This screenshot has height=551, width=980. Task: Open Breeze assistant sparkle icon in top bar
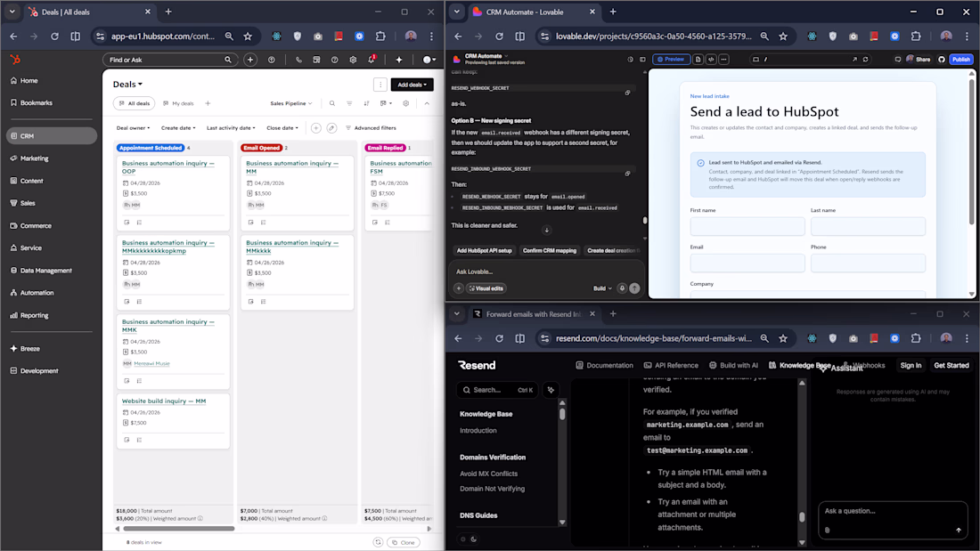pyautogui.click(x=399, y=60)
